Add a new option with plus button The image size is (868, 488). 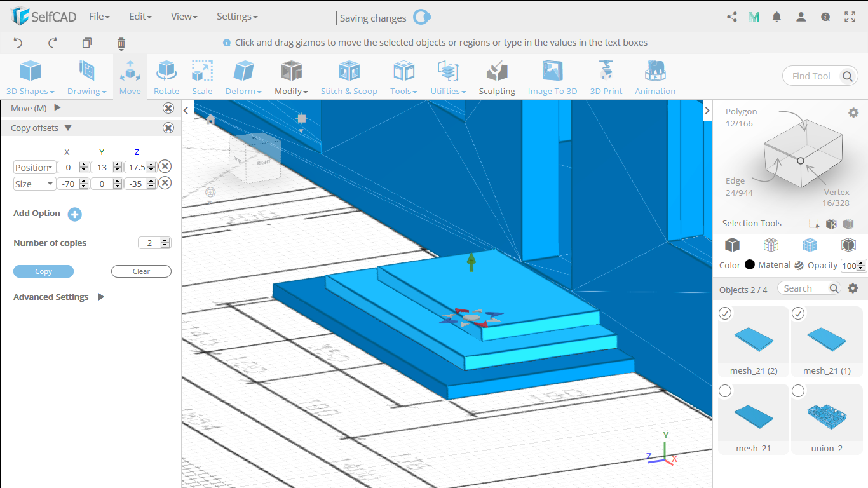click(x=75, y=215)
